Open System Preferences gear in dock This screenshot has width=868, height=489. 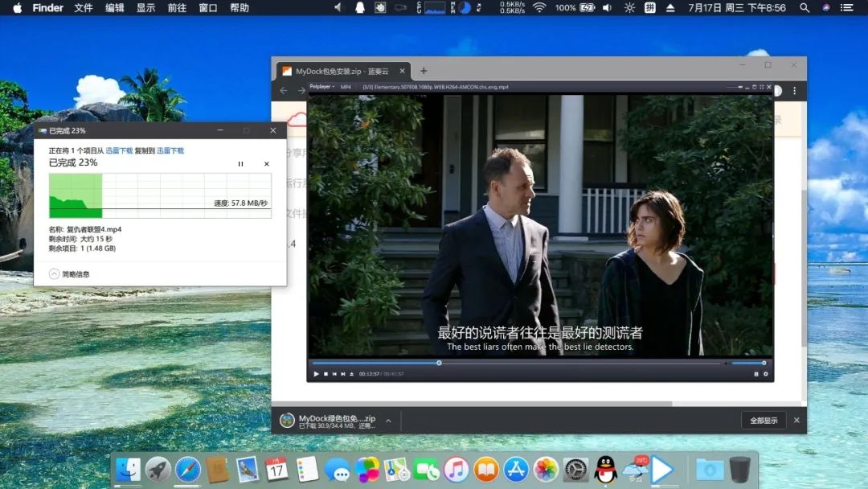(x=575, y=471)
